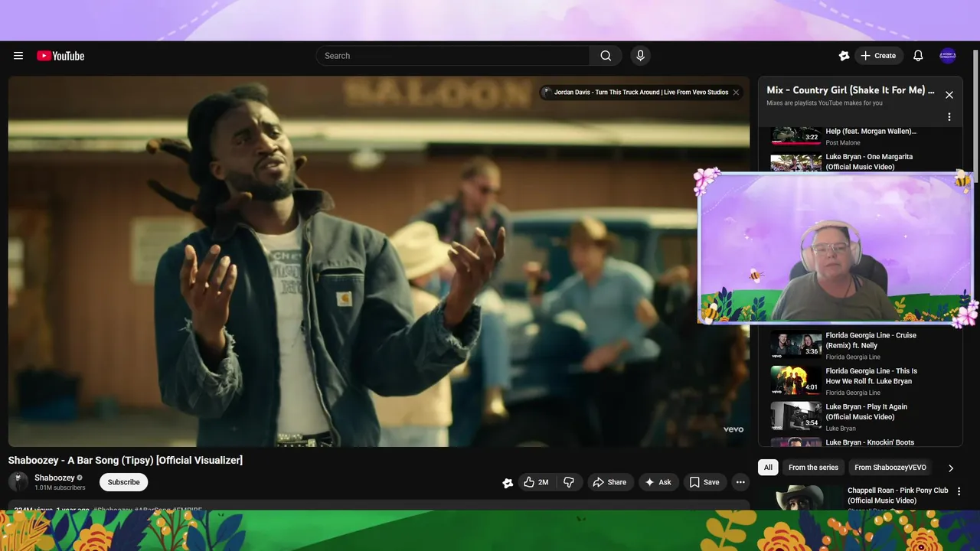Share the video
980x551 pixels.
(609, 482)
